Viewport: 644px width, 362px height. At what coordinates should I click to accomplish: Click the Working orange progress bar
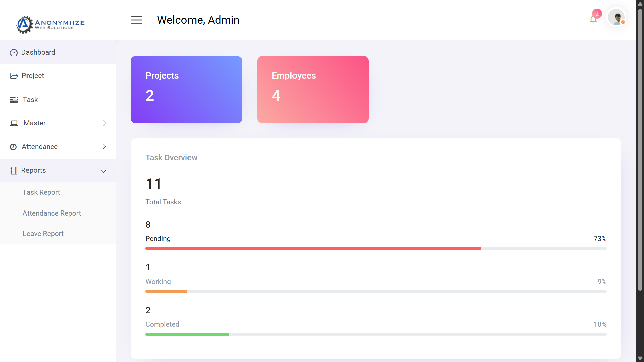click(166, 291)
